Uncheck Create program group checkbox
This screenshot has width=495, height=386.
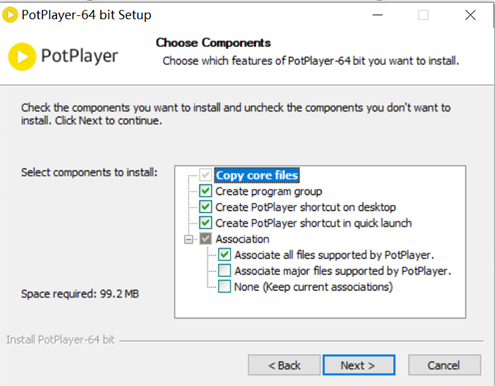[205, 191]
